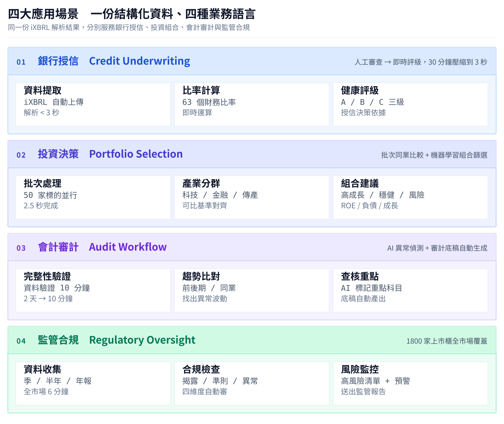
Task: Click the text 2 天 → 10 分鐘
Action: point(48,299)
